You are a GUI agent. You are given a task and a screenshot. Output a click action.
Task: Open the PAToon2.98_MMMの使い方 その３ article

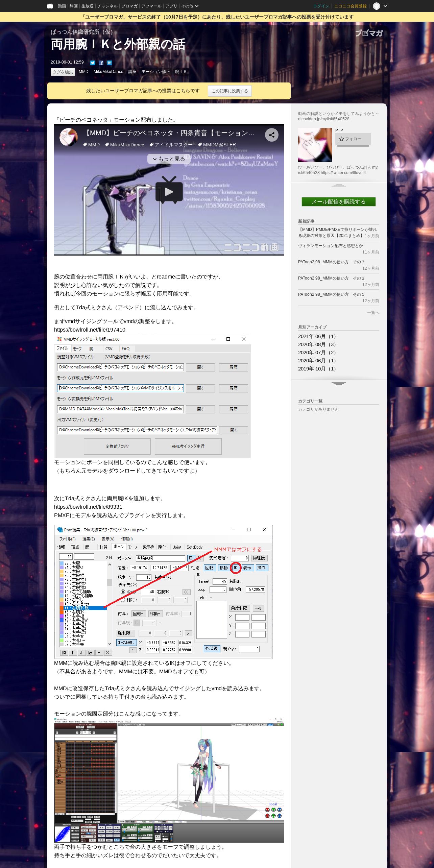(331, 262)
